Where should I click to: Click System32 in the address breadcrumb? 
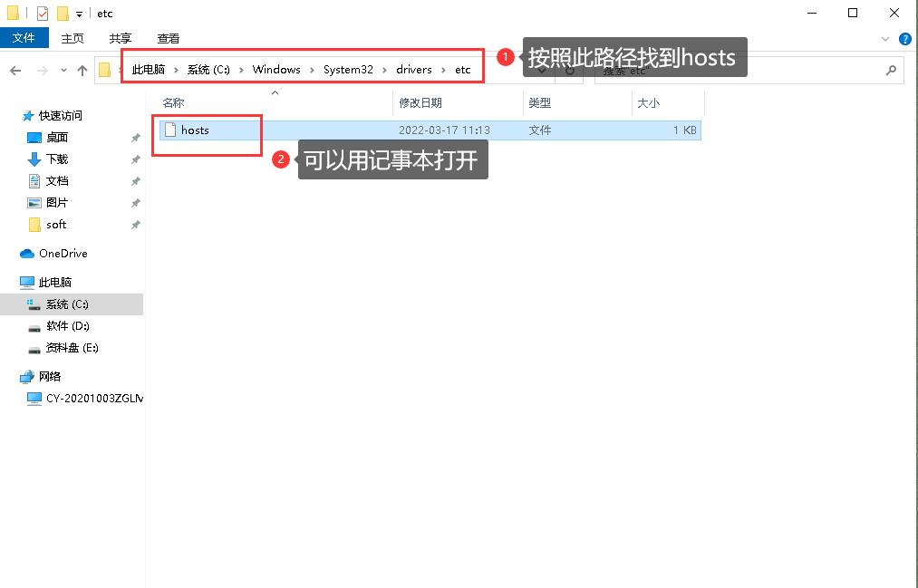(x=348, y=70)
